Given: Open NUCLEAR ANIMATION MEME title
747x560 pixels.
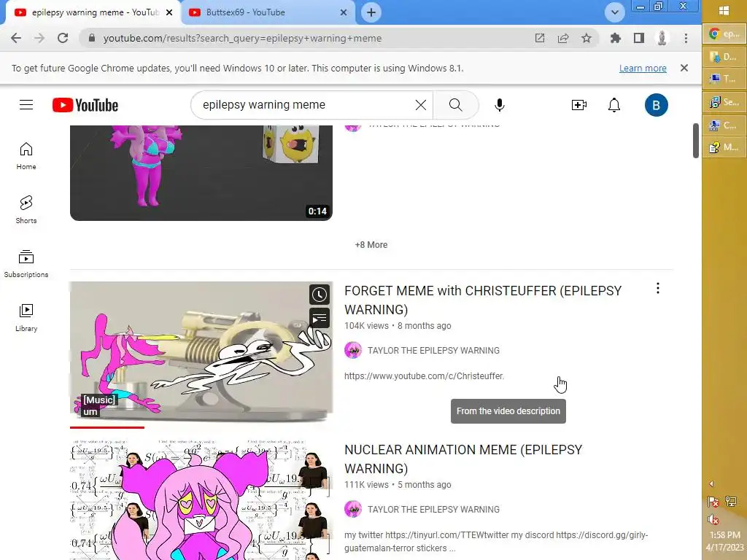Looking at the screenshot, I should (x=463, y=459).
